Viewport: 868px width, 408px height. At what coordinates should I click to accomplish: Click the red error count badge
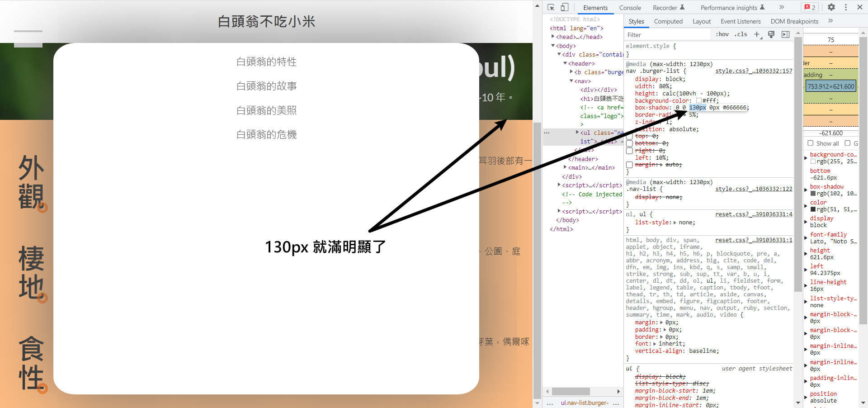[x=810, y=7]
